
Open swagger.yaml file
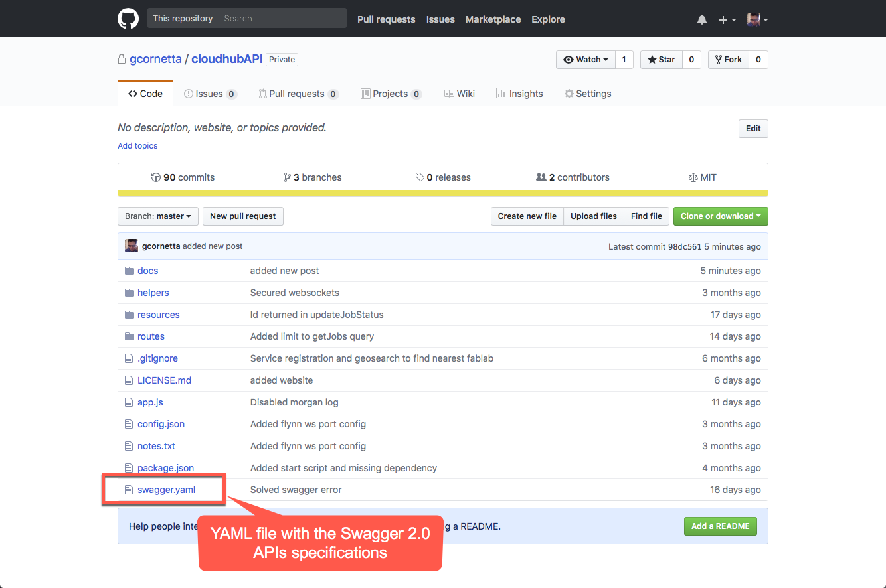[x=166, y=490]
